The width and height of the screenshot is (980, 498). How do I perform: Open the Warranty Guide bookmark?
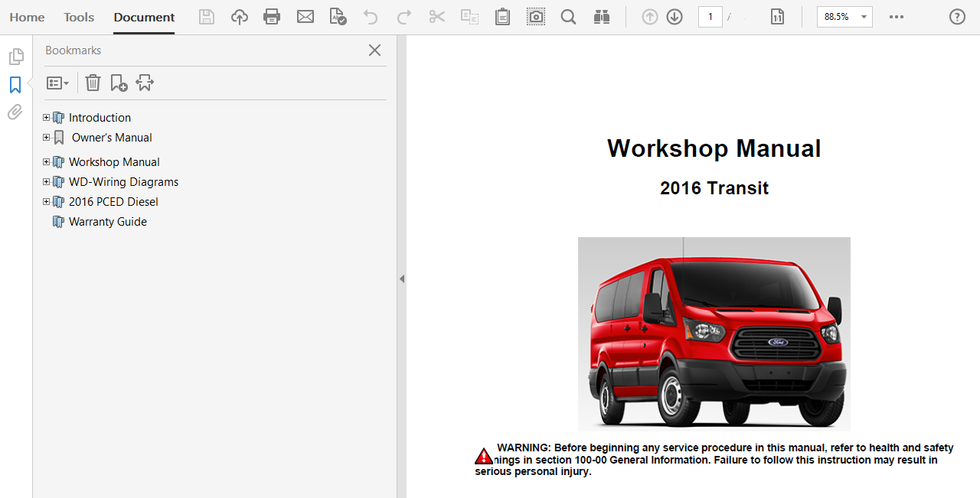[107, 222]
